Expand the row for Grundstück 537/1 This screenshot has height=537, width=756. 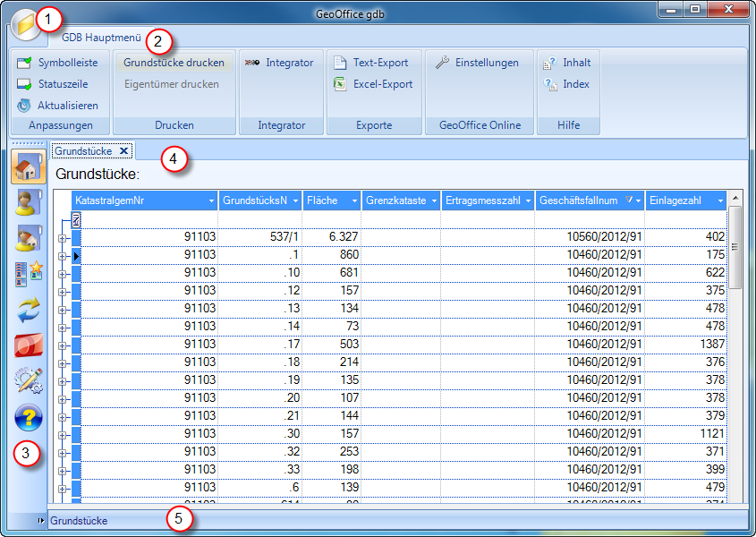pos(63,238)
